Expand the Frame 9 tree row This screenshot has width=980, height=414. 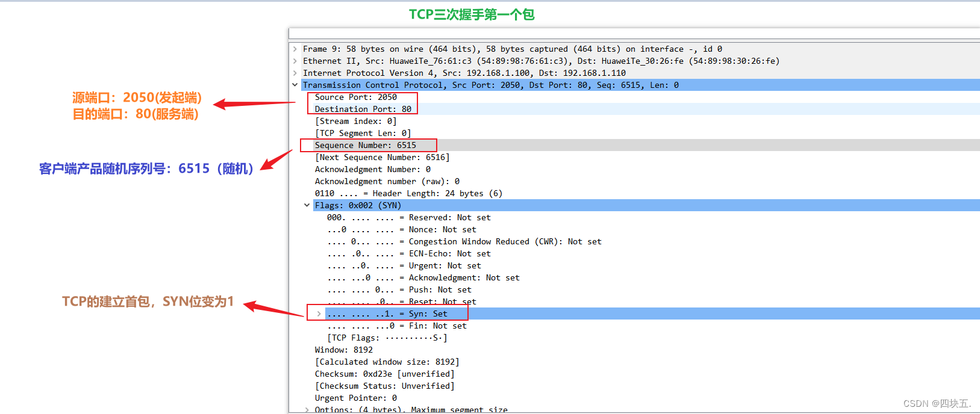295,49
